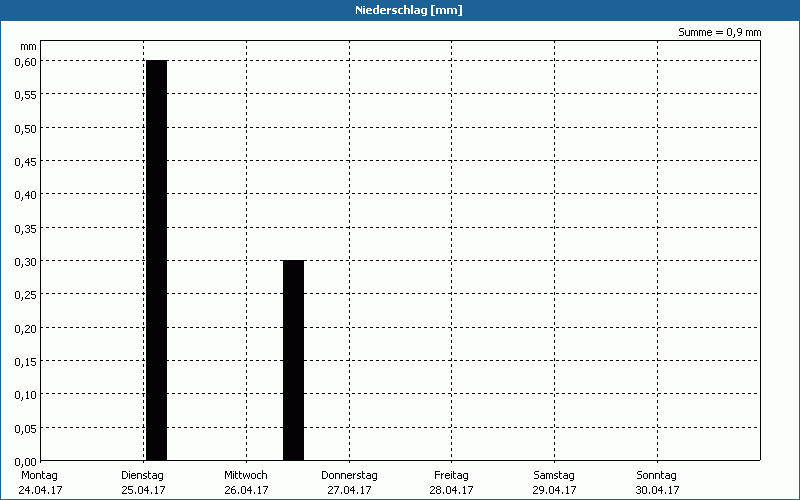Click the 'Mittwoch' day label
The width and height of the screenshot is (800, 500).
[x=245, y=475]
